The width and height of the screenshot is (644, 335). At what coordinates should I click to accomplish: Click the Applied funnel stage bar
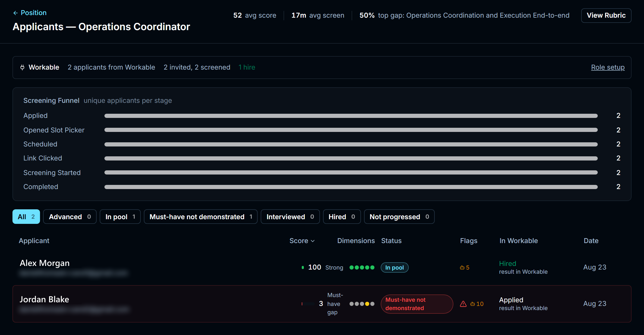351,116
